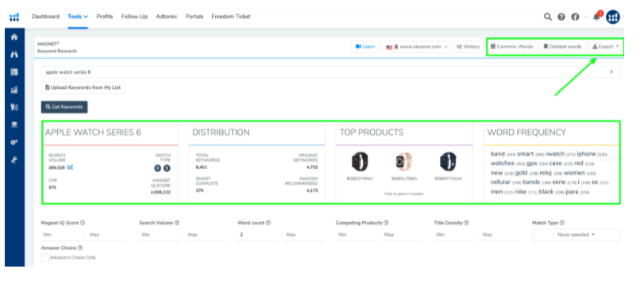Toggle the organic match type O badge
Viewport: 644px width, 288px height.
157,167
